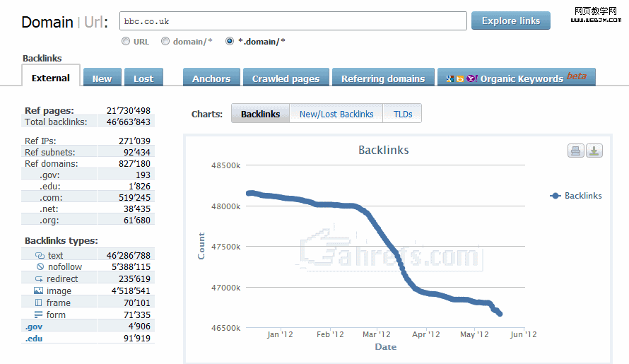
Task: Show the New/Lost Backlinks chart
Action: click(x=336, y=114)
